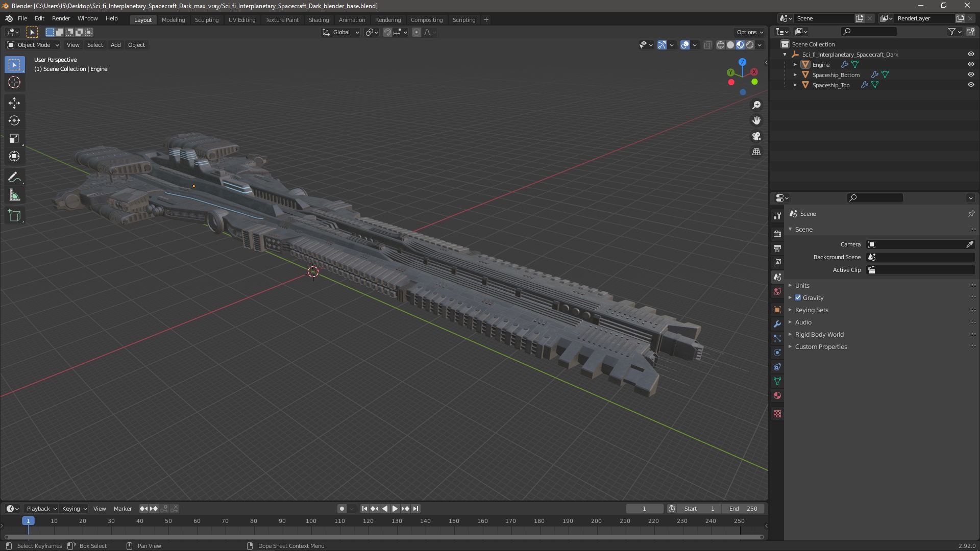Toggle the Gravity checkbox
This screenshot has height=551, width=980.
tap(798, 297)
